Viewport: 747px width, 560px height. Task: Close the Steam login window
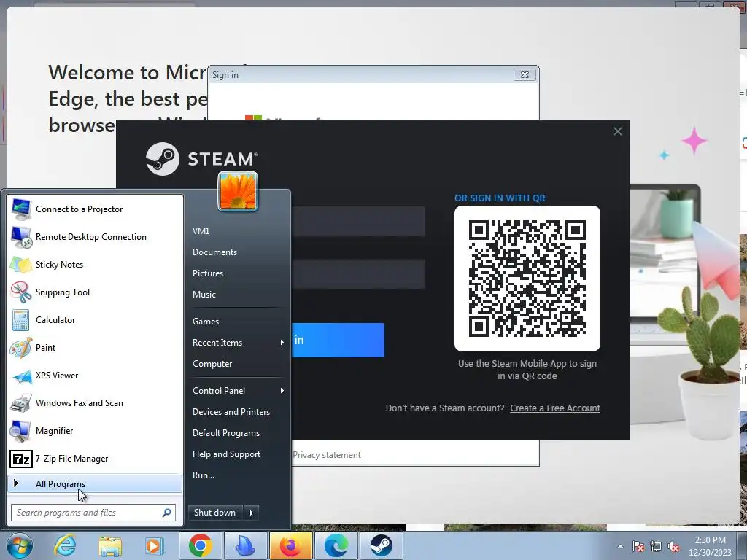click(x=617, y=131)
